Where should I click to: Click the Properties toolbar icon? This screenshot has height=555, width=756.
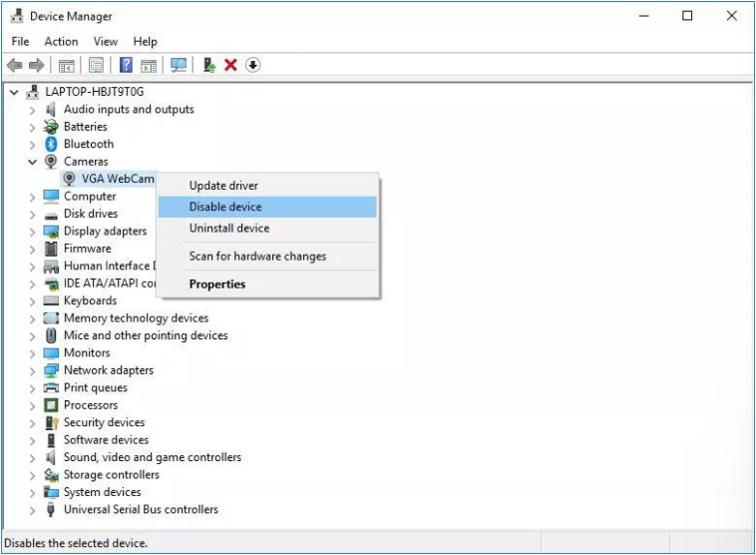pos(96,65)
